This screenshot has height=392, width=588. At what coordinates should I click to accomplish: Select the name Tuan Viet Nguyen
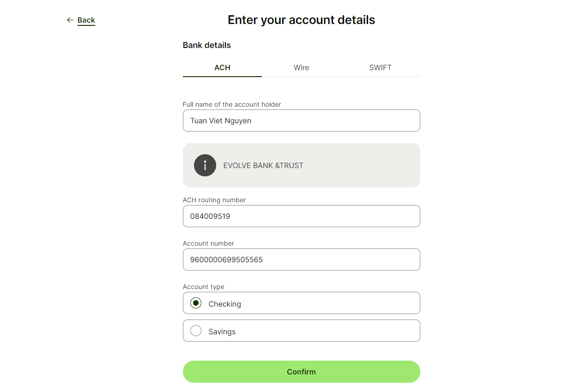220,121
